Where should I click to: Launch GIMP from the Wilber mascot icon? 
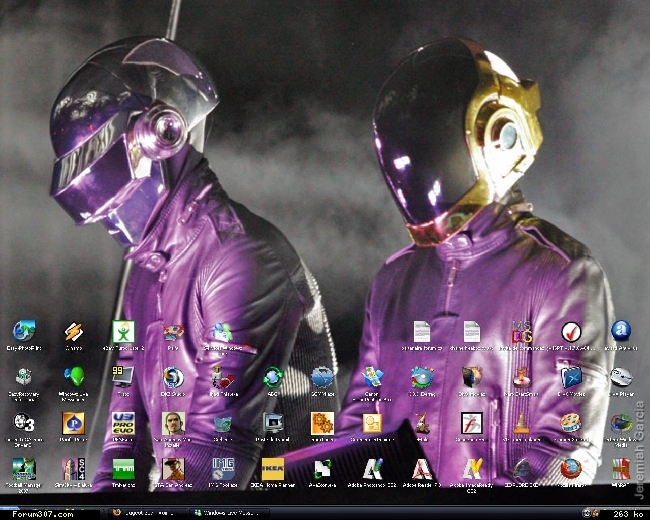[422, 423]
